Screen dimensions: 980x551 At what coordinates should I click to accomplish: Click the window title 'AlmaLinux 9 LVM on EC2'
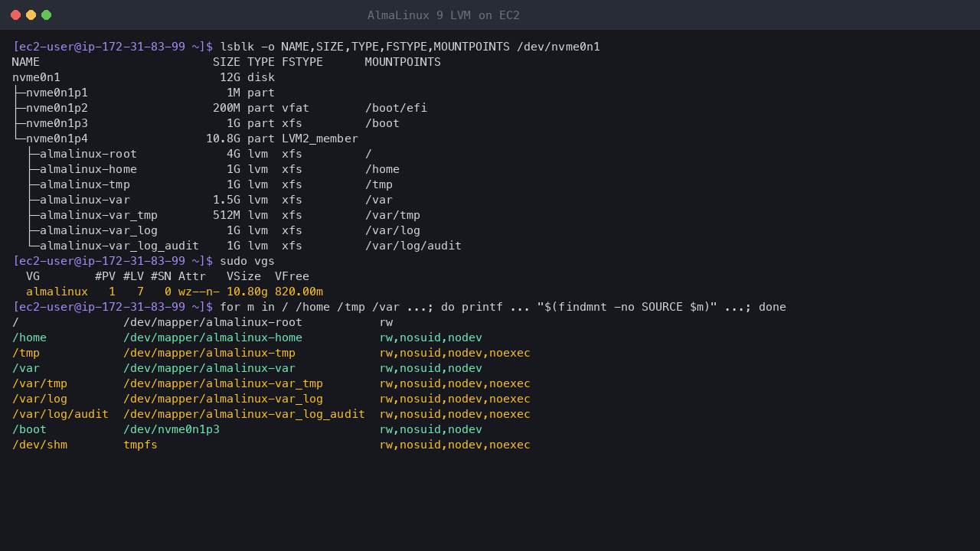point(443,15)
